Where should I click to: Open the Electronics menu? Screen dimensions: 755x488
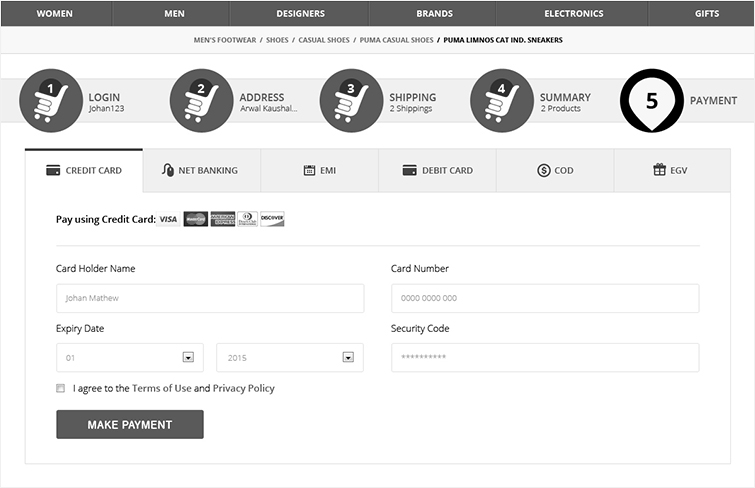pyautogui.click(x=573, y=14)
